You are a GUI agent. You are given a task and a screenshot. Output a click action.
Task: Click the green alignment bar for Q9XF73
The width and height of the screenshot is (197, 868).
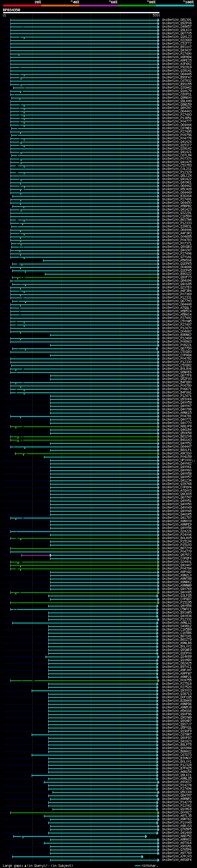coord(86,277)
